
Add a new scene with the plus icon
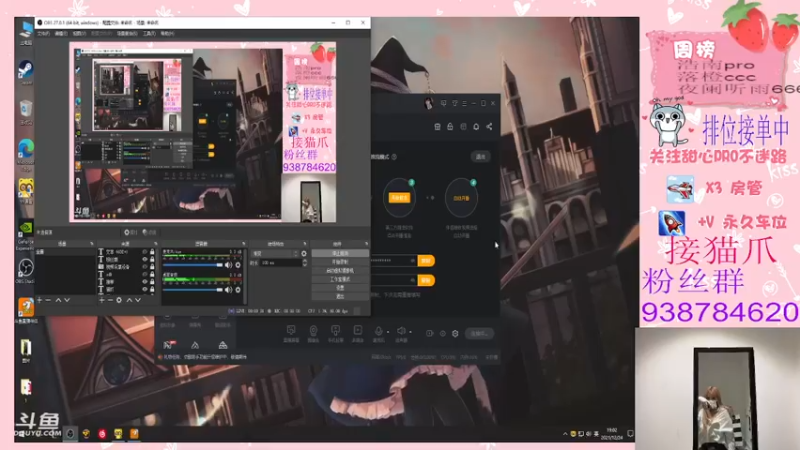point(40,300)
